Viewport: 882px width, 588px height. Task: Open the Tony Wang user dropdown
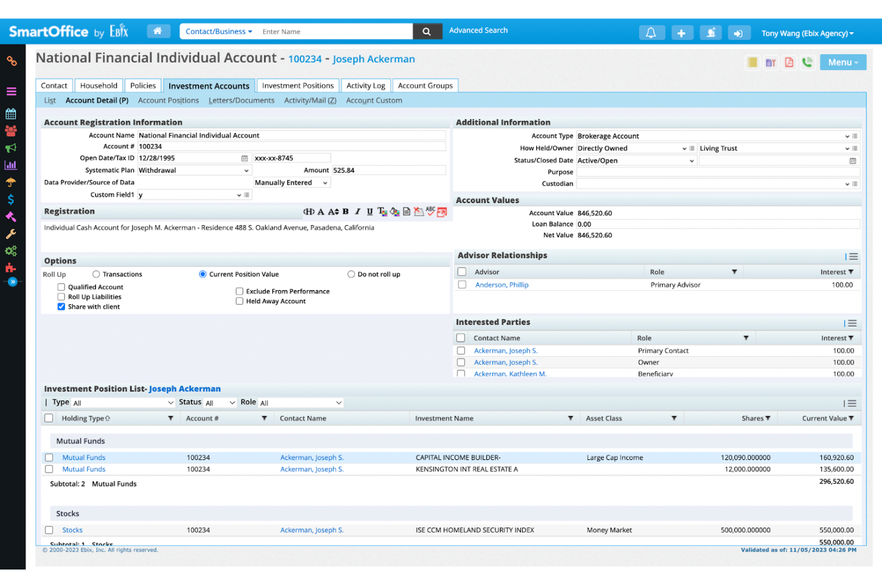pyautogui.click(x=808, y=33)
